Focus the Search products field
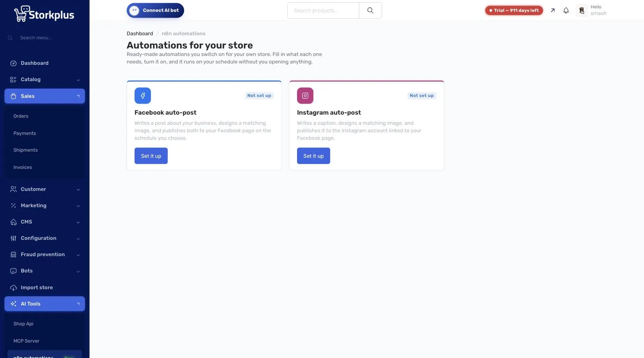644x358 pixels. (323, 11)
